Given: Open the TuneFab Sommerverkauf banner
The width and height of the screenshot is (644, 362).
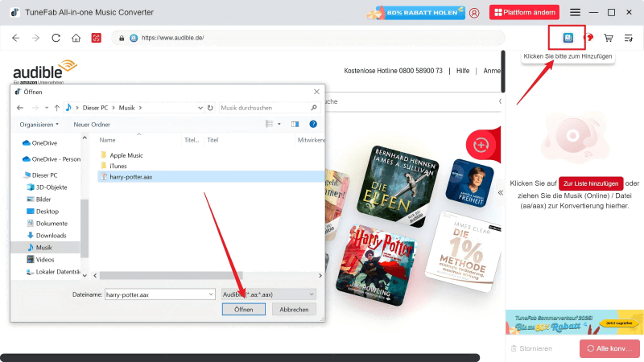Looking at the screenshot, I should tap(574, 323).
